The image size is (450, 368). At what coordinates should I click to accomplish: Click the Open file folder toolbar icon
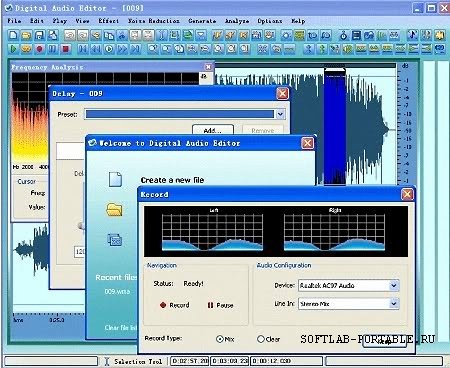click(x=26, y=35)
